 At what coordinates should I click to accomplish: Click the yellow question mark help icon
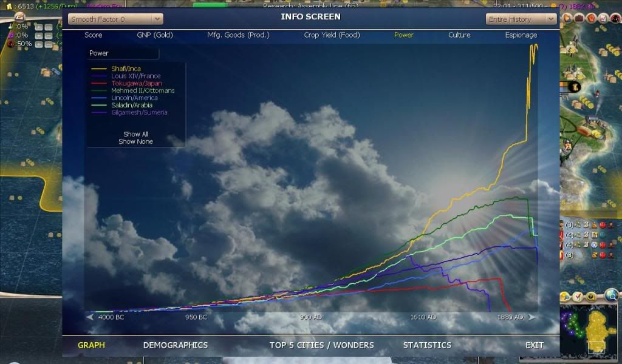(591, 297)
